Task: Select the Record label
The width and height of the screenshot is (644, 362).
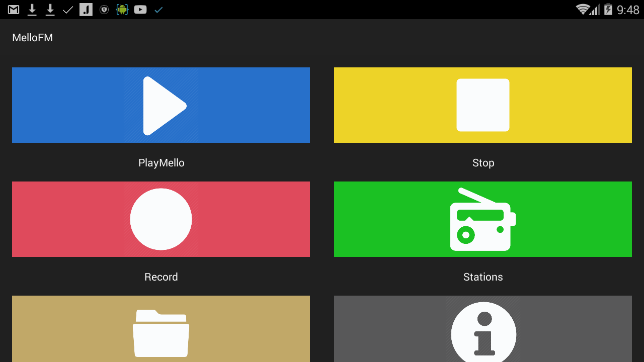Action: [161, 277]
